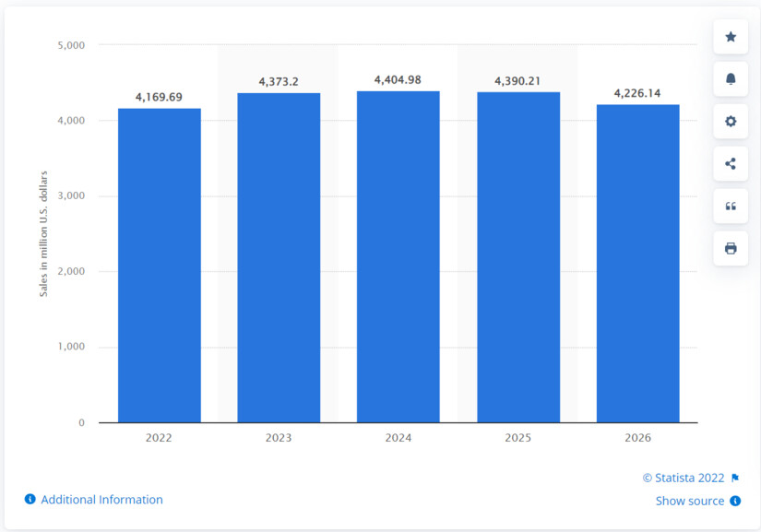Click the 2024 bar showing 4,404.98
Viewport: 761px width, 532px height.
tap(398, 256)
